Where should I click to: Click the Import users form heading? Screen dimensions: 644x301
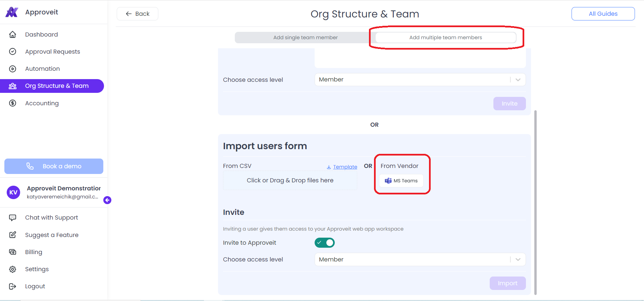(x=265, y=146)
